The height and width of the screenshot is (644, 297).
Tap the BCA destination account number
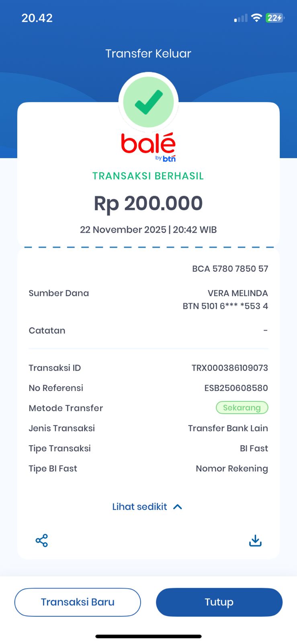pyautogui.click(x=230, y=269)
